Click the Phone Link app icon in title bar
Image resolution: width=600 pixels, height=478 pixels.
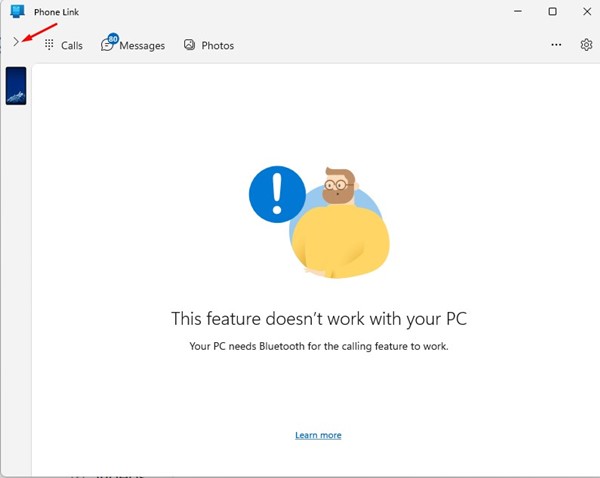pos(17,11)
